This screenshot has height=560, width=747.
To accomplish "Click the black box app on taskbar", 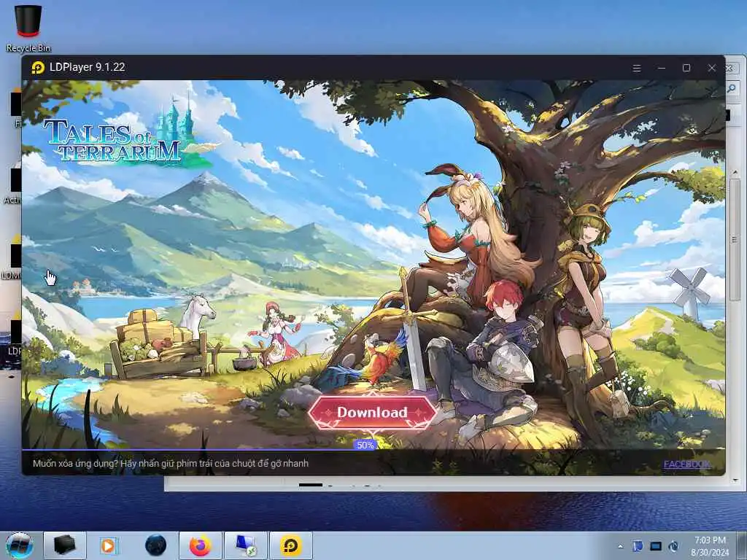I will click(65, 545).
